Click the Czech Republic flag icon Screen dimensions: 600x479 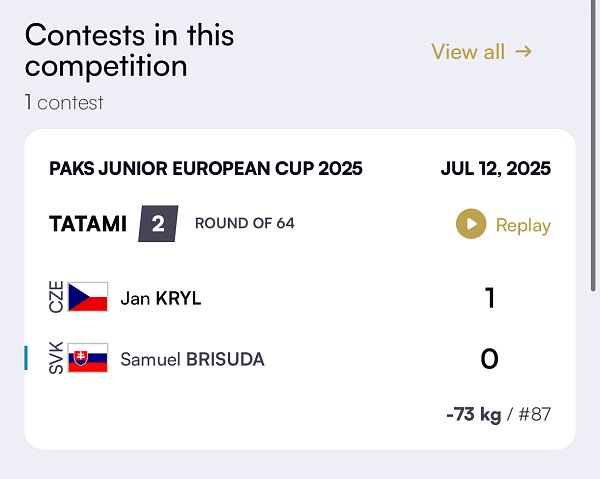(88, 297)
